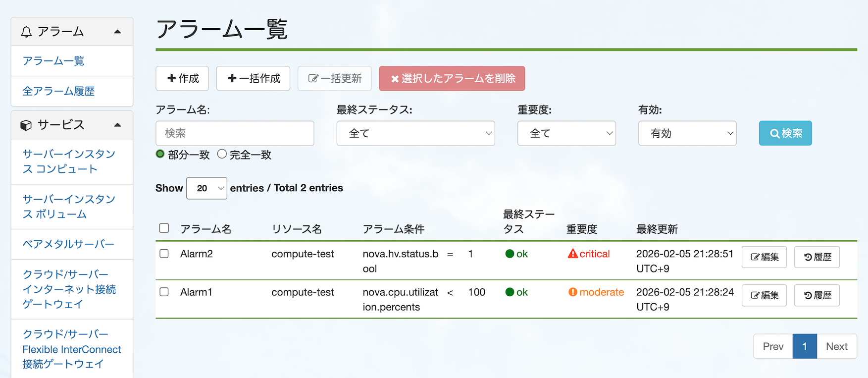
Task: Click the cube icon beside サービス
Action: click(x=26, y=125)
